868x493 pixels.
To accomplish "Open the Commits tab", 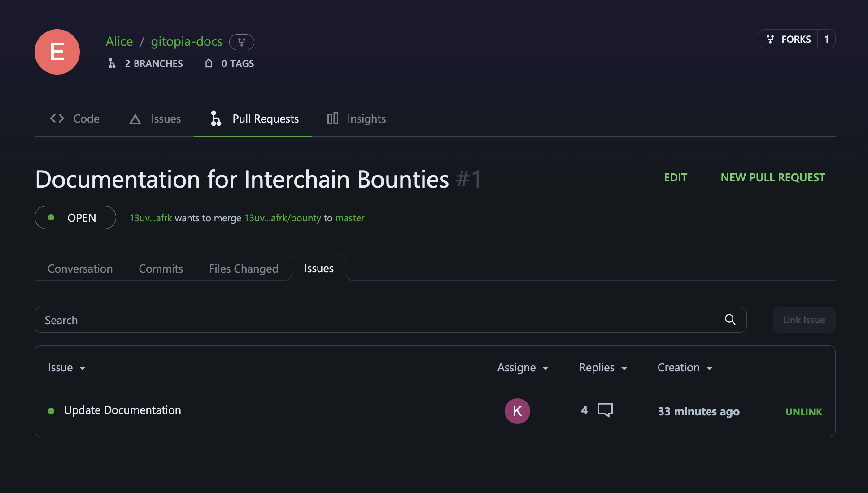I will (161, 269).
